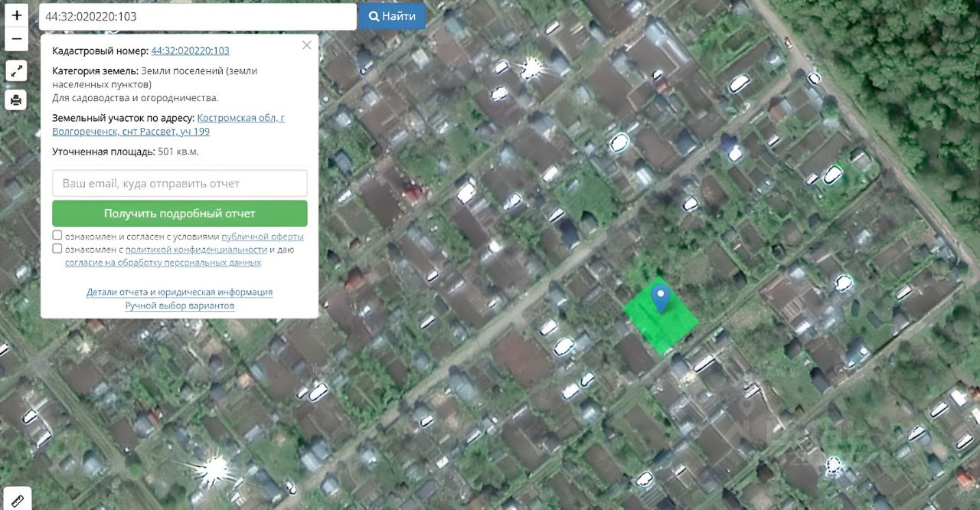This screenshot has height=510, width=980.
Task: Select the text 'Уточненная площадь: 501 кв.м.'
Action: tap(126, 152)
